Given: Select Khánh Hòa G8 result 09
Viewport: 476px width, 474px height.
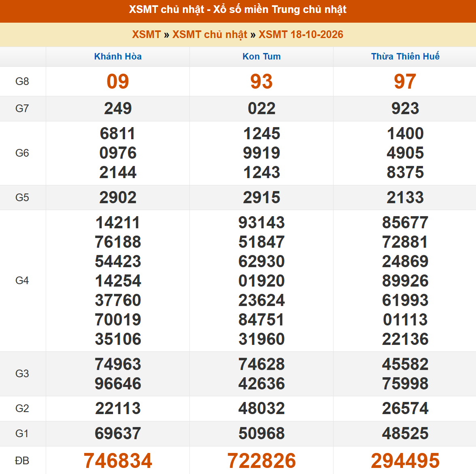Looking at the screenshot, I should pos(118,81).
